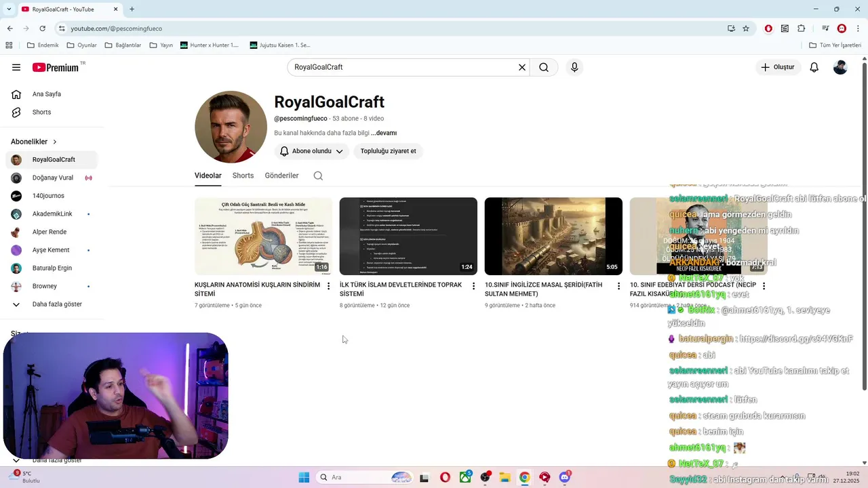Start voice search with the microphone
Screen dimensions: 868x488
pyautogui.click(x=574, y=67)
